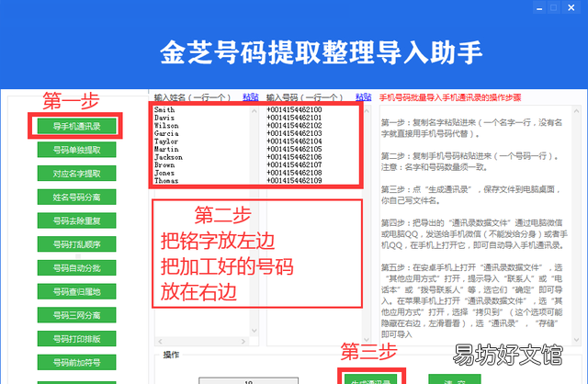Click the up arrow of numbers list scrollbar
Image resolution: width=588 pixels, height=384 pixels.
[367, 111]
